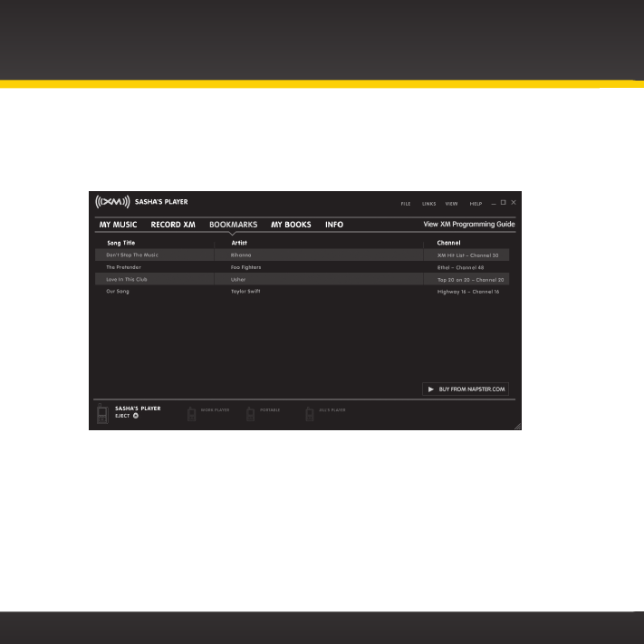This screenshot has height=644, width=644.
Task: Go to the My Books tab
Action: click(291, 225)
